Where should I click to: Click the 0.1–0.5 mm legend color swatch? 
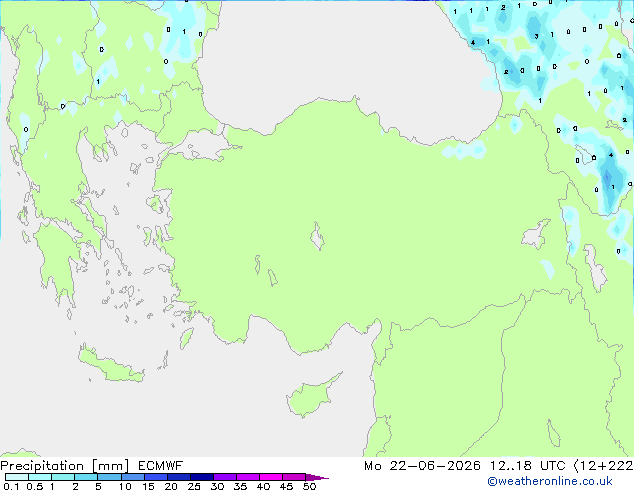coord(17,477)
